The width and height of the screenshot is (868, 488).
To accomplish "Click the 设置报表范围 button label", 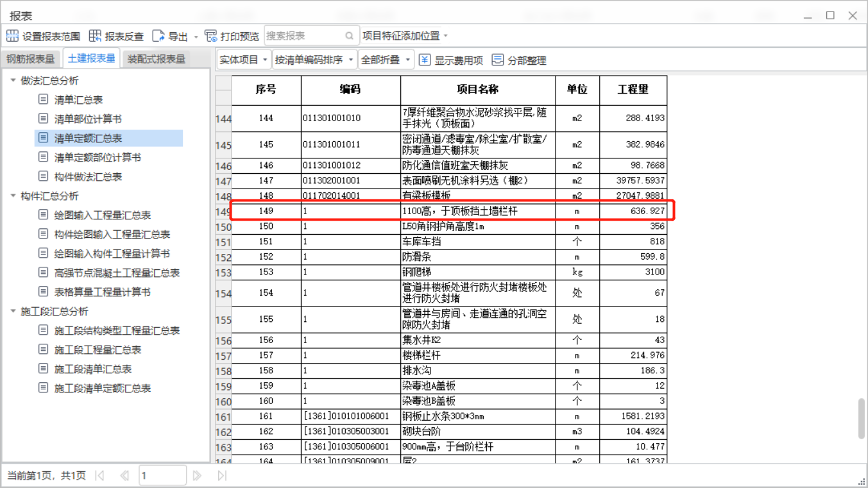I will (51, 37).
